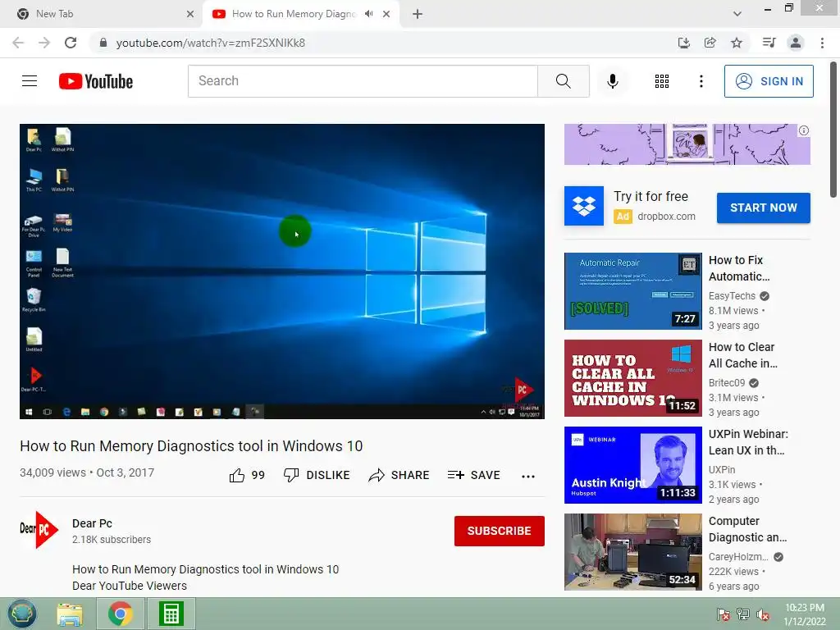Viewport: 840px width, 630px height.
Task: Open the Dear Pc channel avatar
Action: tap(39, 530)
